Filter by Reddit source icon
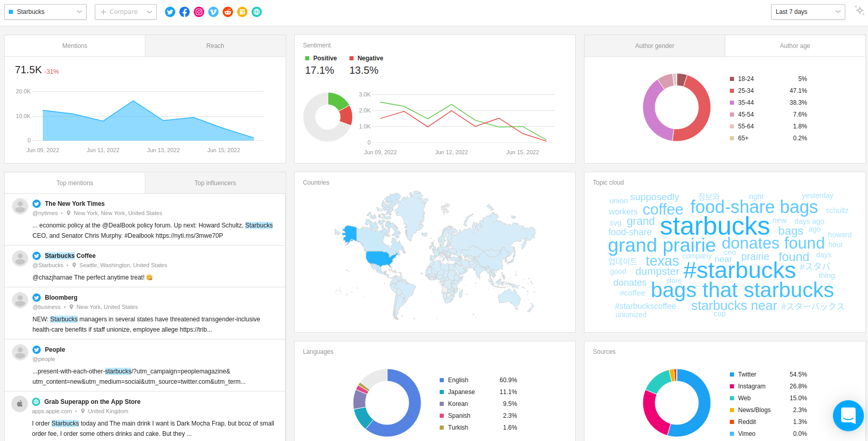Viewport: 868px width, 441px height. [228, 12]
